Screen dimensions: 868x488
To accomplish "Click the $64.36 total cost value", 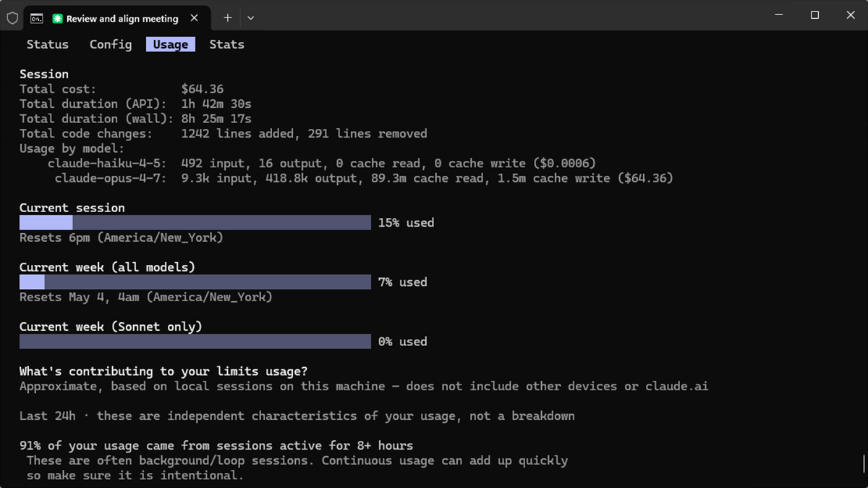I will click(x=203, y=89).
